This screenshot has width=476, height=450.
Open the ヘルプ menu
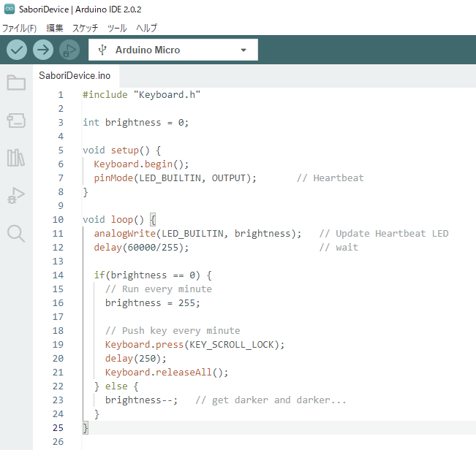147,28
